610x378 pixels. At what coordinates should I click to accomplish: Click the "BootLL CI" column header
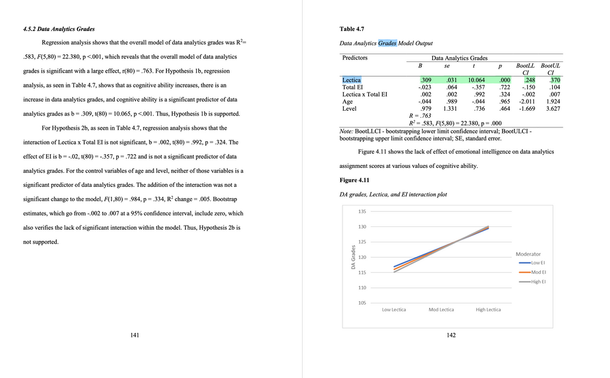(x=525, y=69)
